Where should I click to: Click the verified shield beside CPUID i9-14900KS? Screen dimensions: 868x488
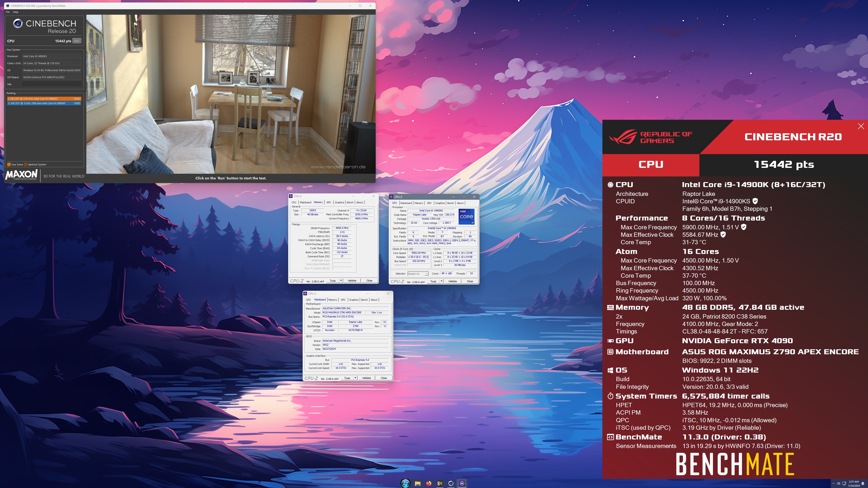tap(755, 201)
